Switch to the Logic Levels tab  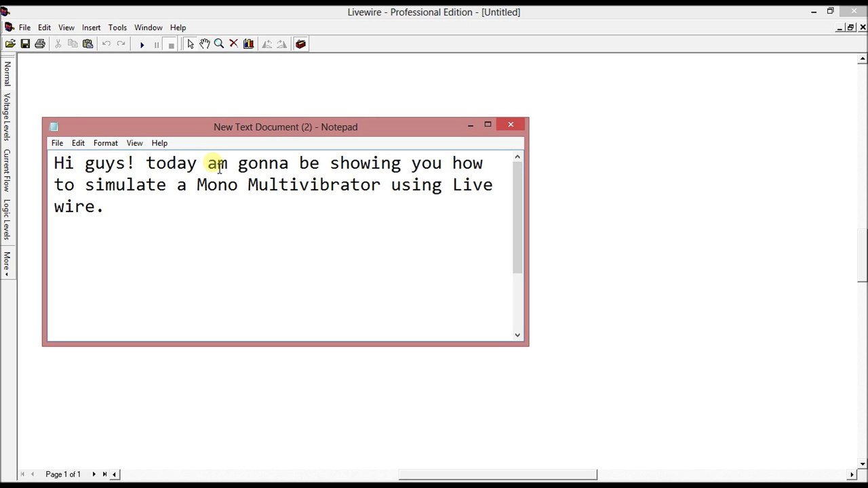coord(7,219)
